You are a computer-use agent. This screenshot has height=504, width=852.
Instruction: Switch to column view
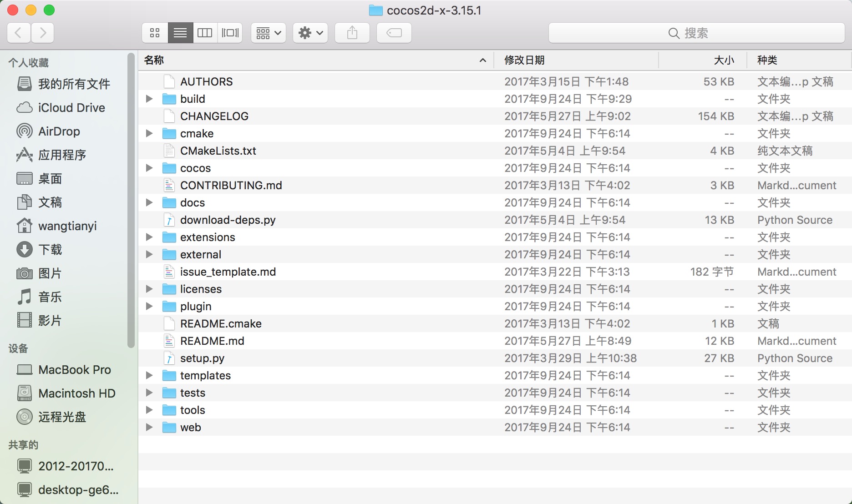(205, 33)
